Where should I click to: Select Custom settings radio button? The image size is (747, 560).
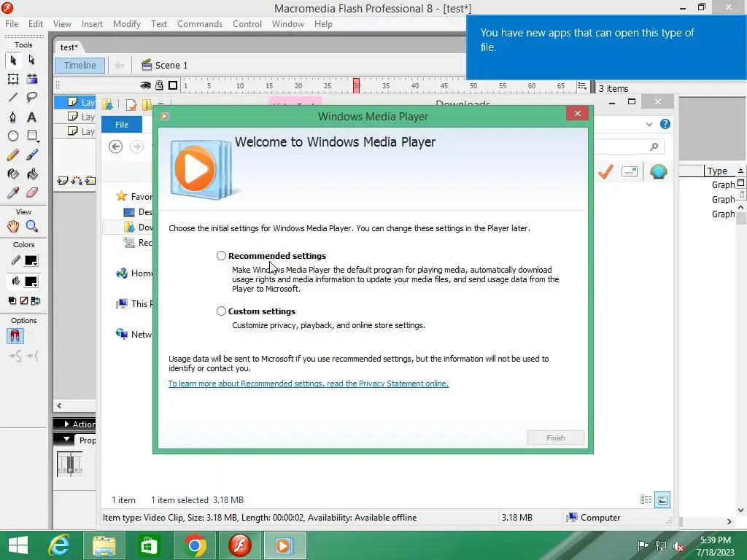click(x=221, y=311)
